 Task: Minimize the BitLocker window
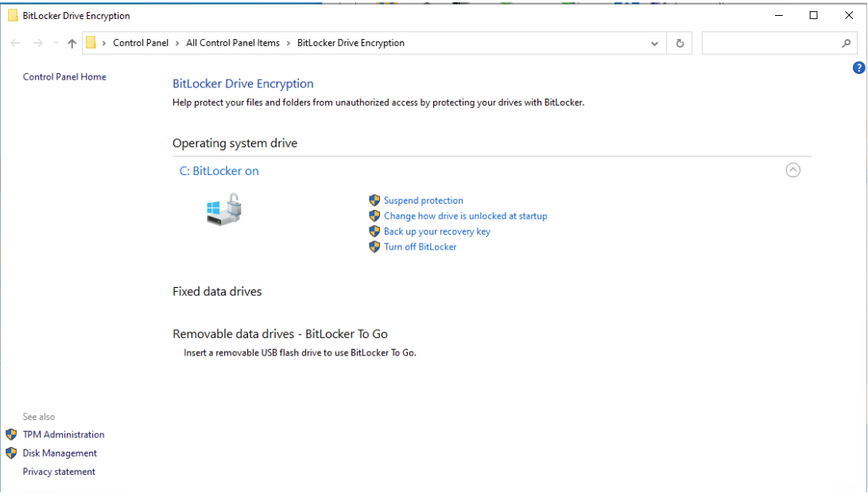coord(778,15)
